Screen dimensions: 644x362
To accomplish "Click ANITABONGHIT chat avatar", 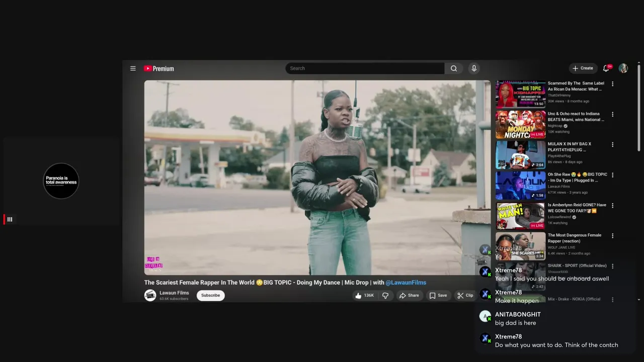I will click(x=485, y=316).
